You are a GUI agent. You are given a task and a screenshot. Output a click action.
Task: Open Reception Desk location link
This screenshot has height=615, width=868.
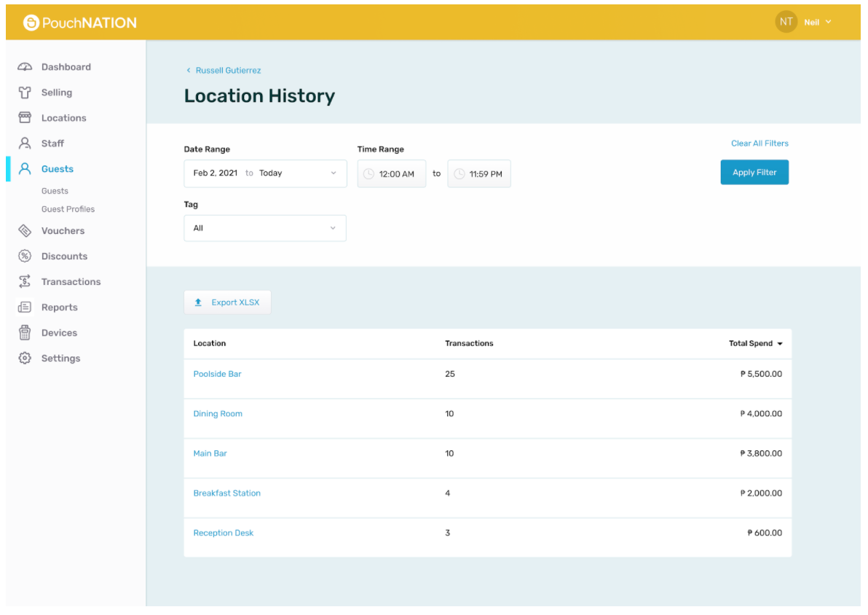223,533
